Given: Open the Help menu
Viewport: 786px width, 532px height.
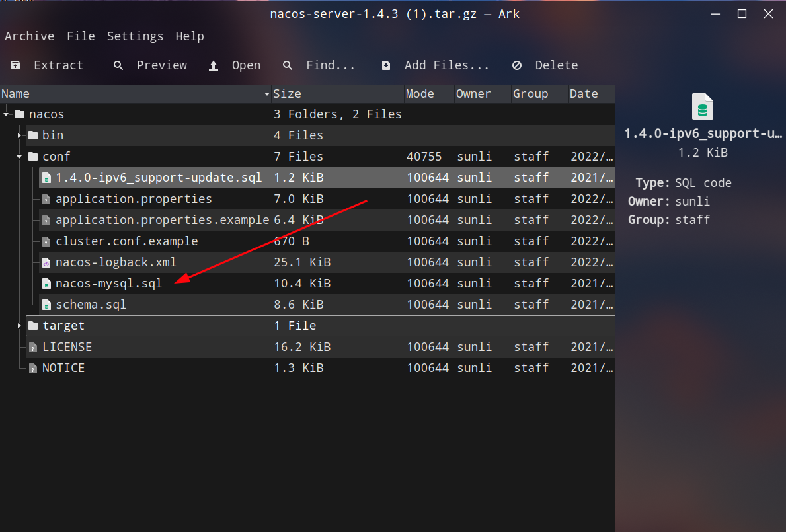Looking at the screenshot, I should coord(190,36).
